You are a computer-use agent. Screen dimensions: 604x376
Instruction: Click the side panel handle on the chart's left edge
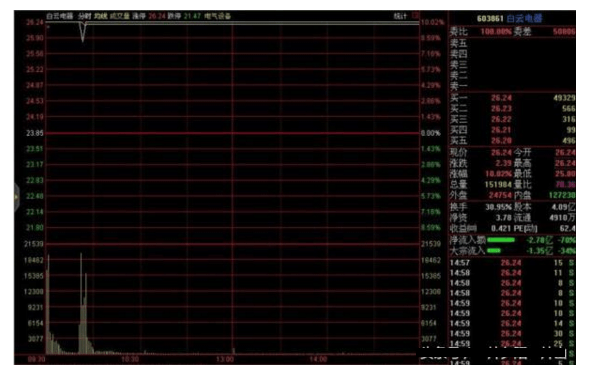(x=17, y=197)
